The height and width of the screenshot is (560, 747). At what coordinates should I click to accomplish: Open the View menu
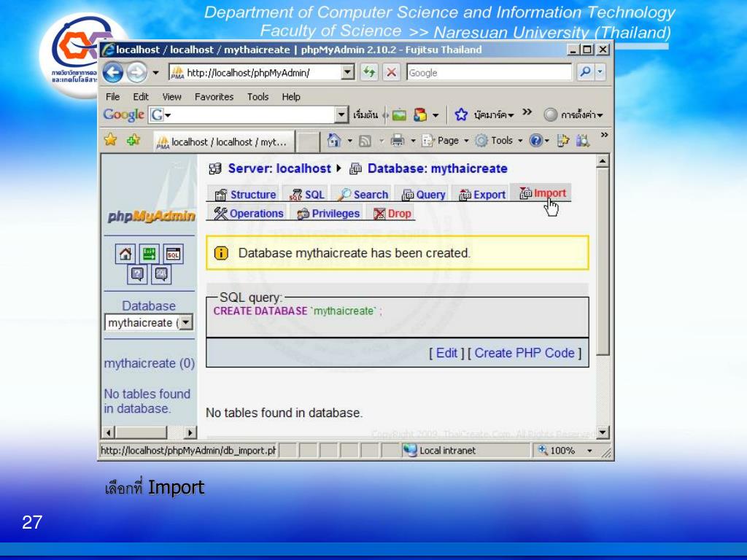click(x=171, y=97)
